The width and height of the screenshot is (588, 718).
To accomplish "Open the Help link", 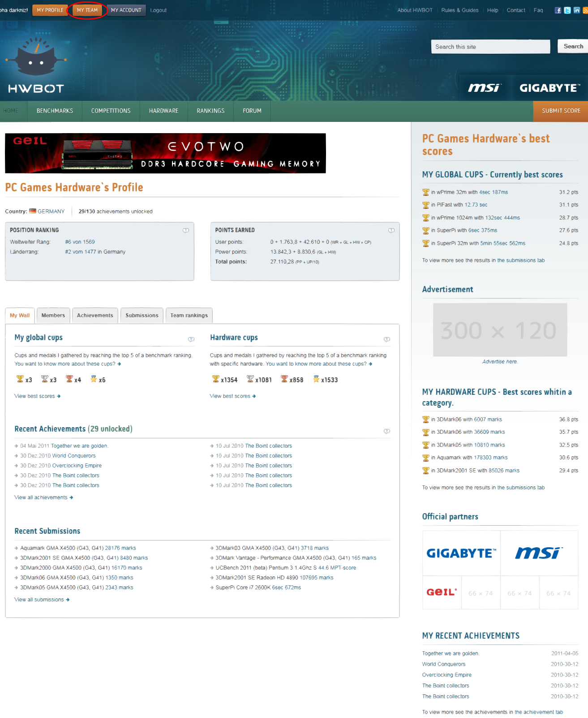I will (493, 10).
